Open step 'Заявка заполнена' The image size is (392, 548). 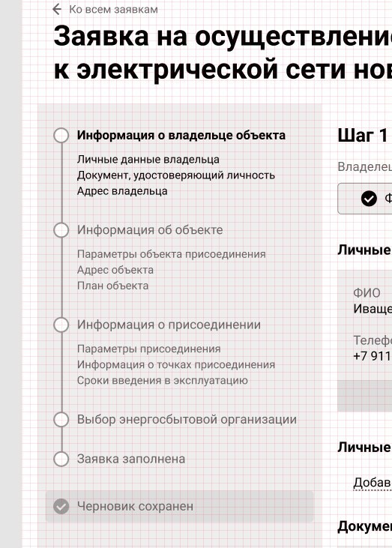[131, 459]
